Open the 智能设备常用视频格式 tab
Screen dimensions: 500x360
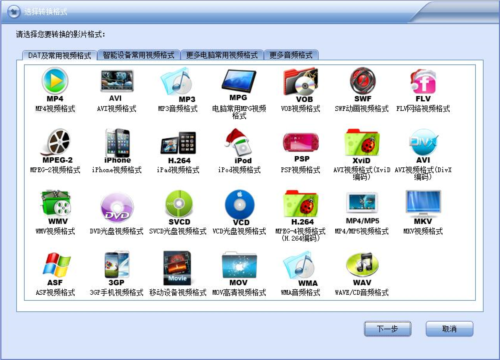point(139,55)
